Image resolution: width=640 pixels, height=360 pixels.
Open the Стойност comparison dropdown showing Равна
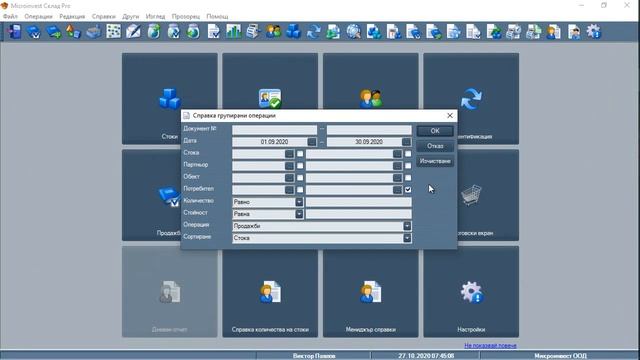299,214
